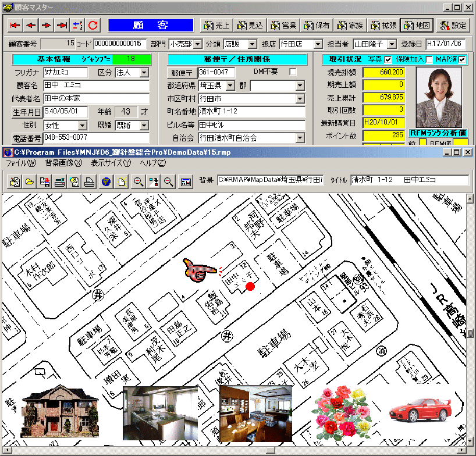Click the blue-to-red square transfer icon
The height and width of the screenshot is (456, 476).
point(154,181)
